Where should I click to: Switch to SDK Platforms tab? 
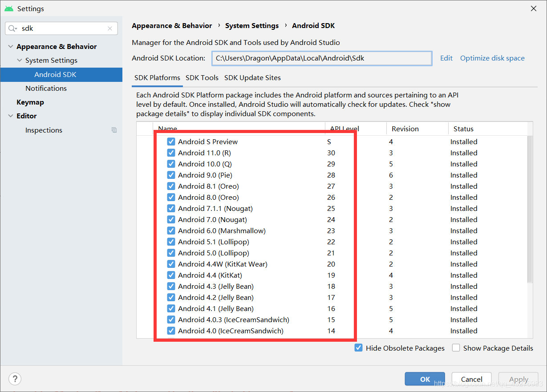click(x=157, y=77)
